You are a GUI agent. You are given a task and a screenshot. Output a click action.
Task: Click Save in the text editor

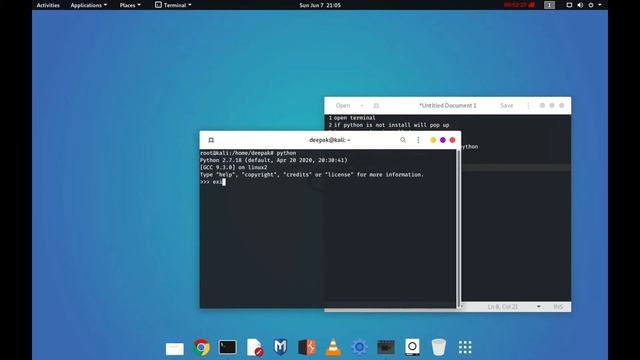(x=507, y=105)
